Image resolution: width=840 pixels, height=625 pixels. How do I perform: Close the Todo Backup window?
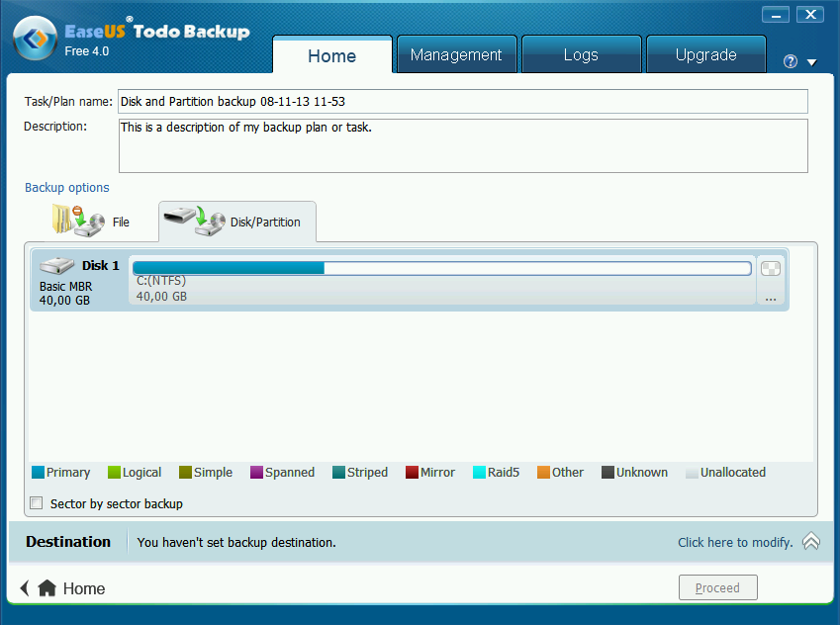click(810, 15)
